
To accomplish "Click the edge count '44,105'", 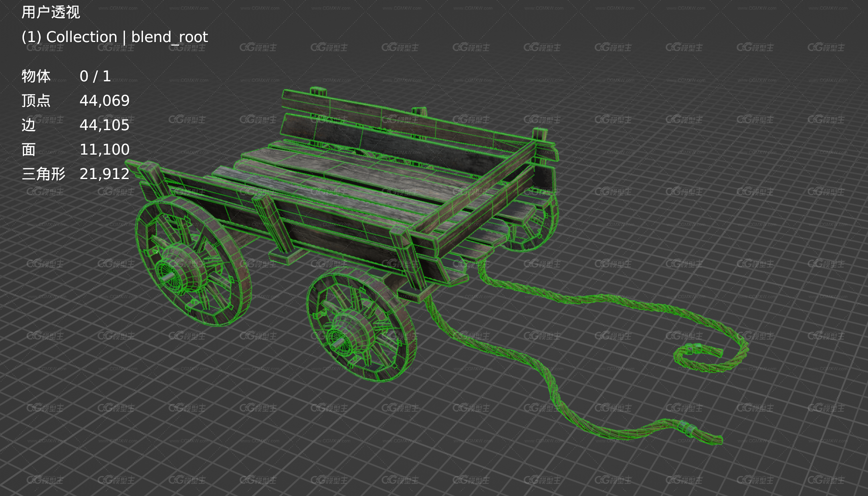I will click(x=105, y=125).
